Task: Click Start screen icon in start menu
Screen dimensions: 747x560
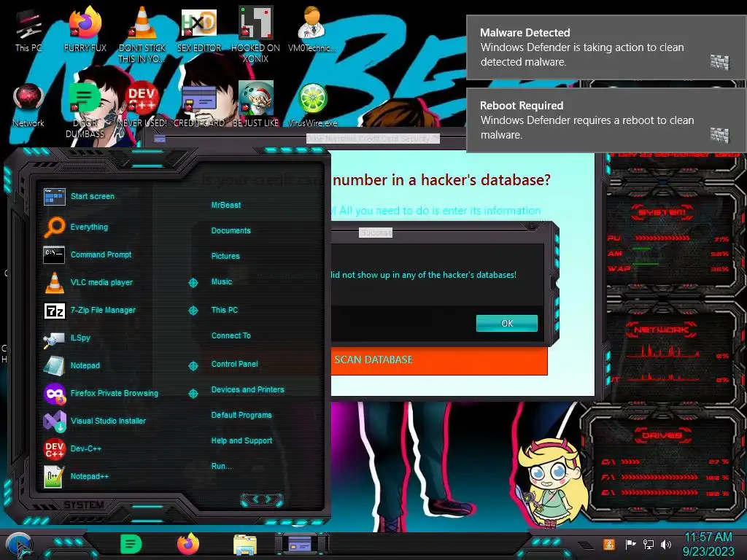Action: click(54, 196)
